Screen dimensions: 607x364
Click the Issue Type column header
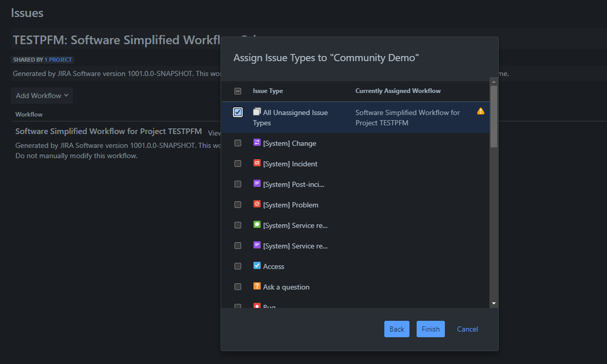pyautogui.click(x=267, y=91)
